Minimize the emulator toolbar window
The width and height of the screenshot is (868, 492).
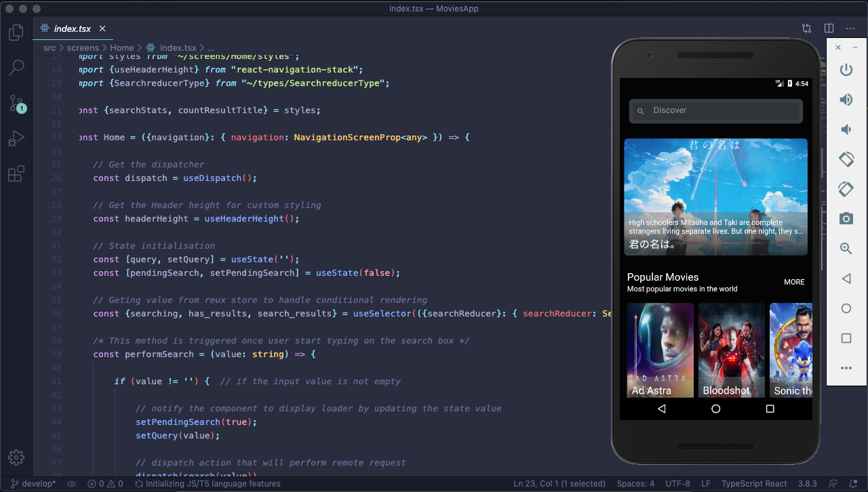855,47
